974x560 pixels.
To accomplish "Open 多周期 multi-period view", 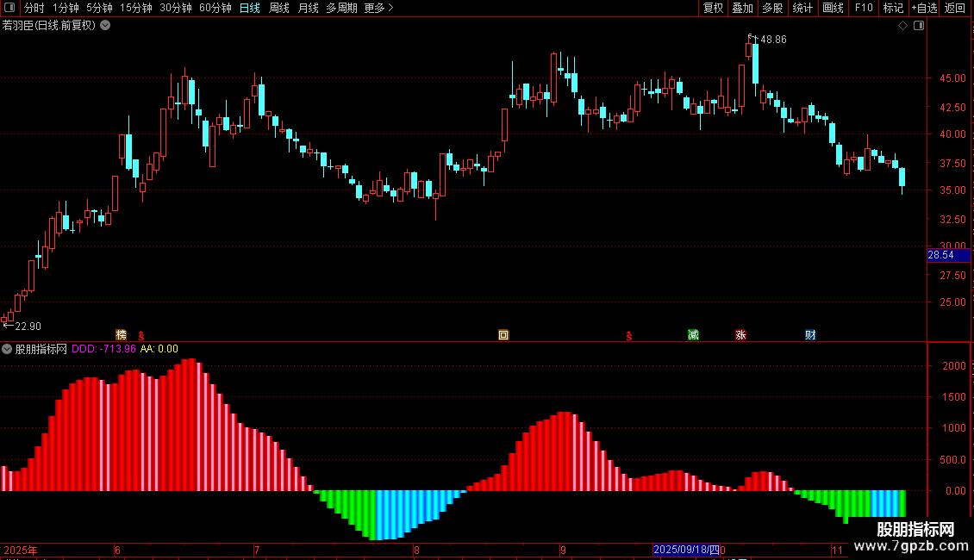I will point(341,8).
